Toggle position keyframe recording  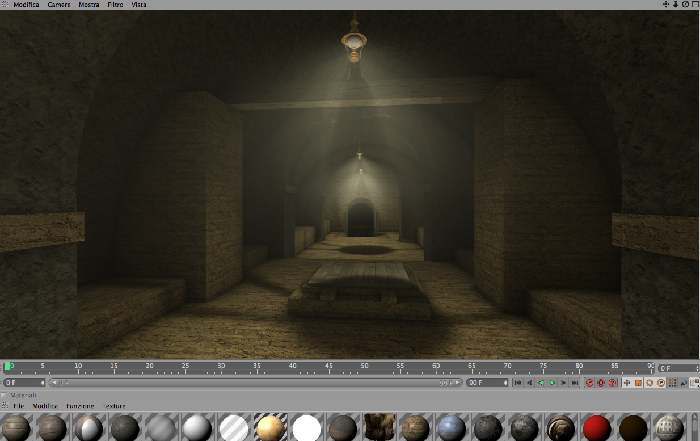pyautogui.click(x=627, y=383)
